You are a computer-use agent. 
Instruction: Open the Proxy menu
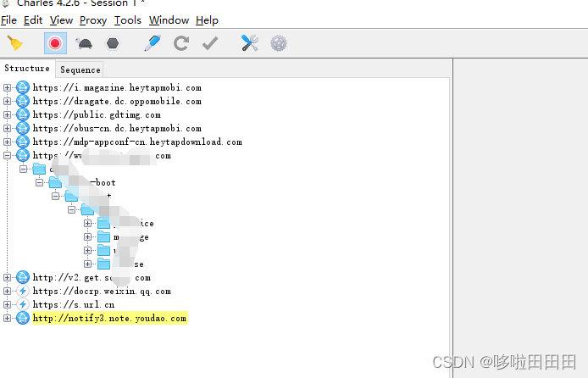(93, 20)
